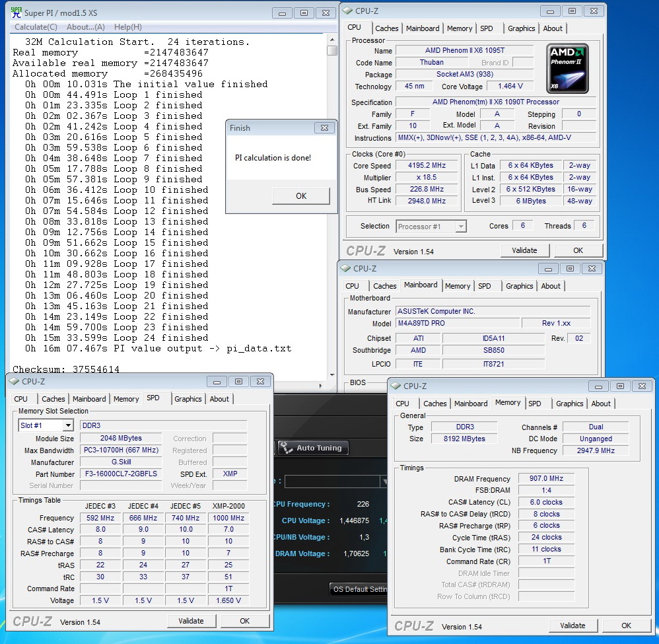Screen dimensions: 659x644
Task: Close the Finish dialog
Action: (x=324, y=127)
